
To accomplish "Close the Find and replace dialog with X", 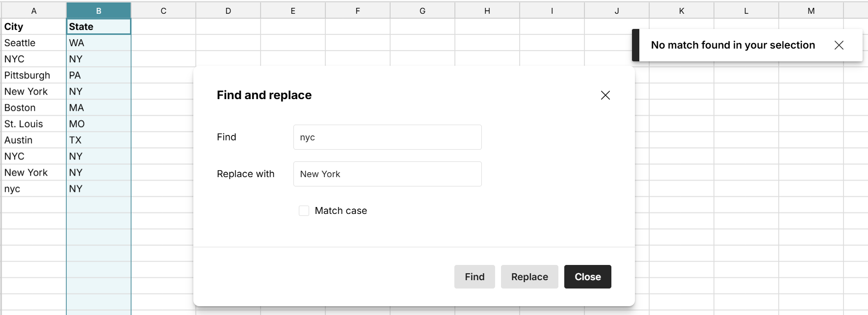I will point(605,95).
